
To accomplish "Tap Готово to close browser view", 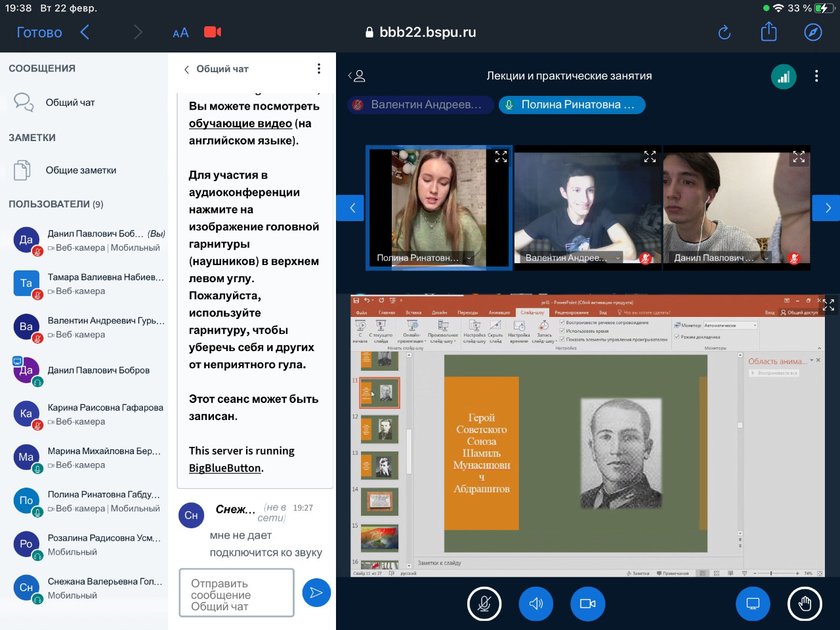I will point(39,32).
